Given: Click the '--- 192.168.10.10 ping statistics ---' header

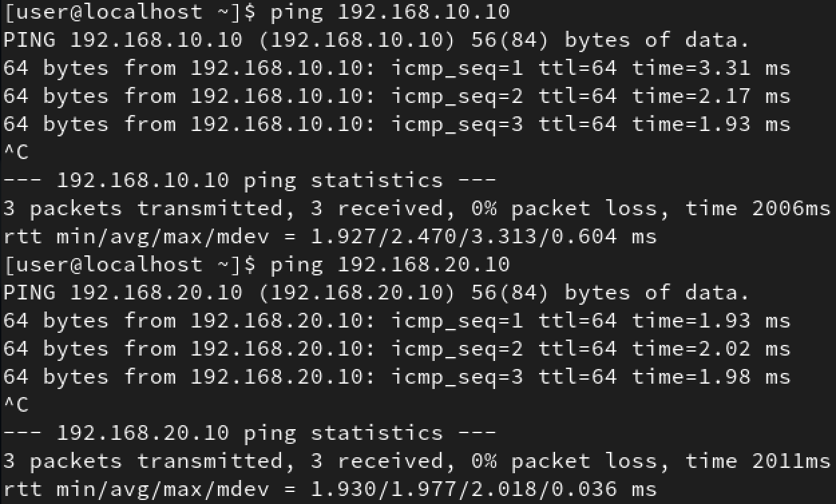Looking at the screenshot, I should point(249,180).
